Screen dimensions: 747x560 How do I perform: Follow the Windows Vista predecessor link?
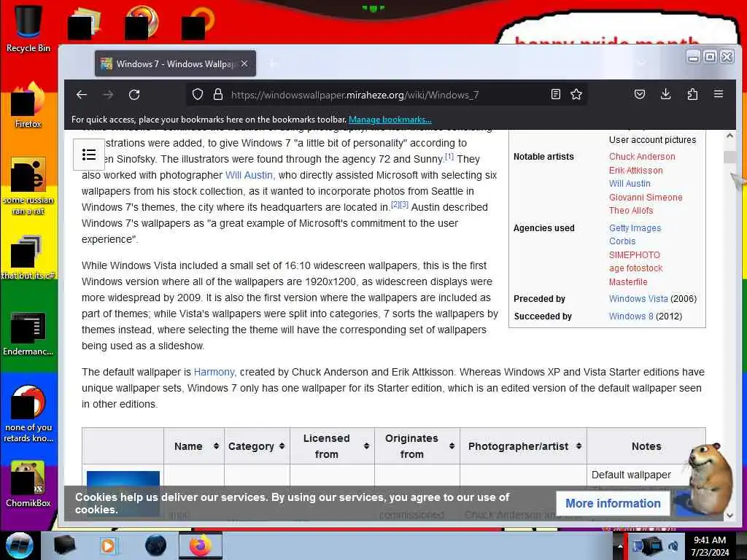[638, 299]
